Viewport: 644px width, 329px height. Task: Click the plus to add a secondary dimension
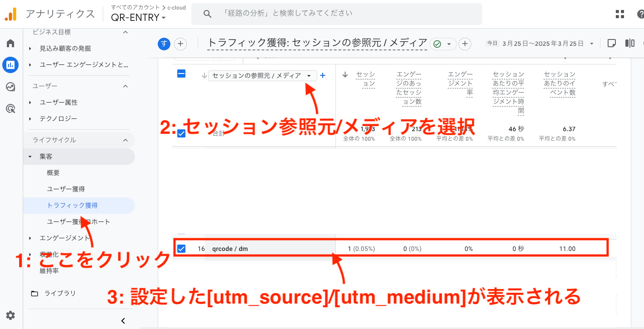click(x=323, y=76)
